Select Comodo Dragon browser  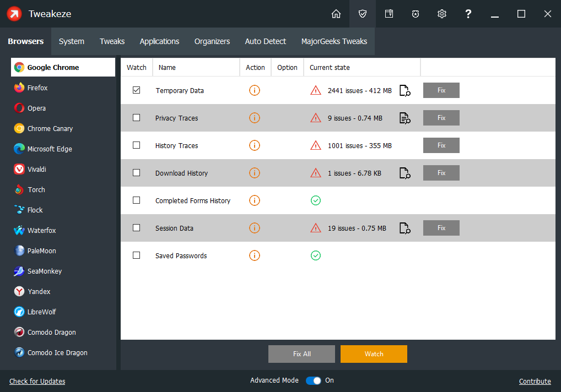pos(63,333)
